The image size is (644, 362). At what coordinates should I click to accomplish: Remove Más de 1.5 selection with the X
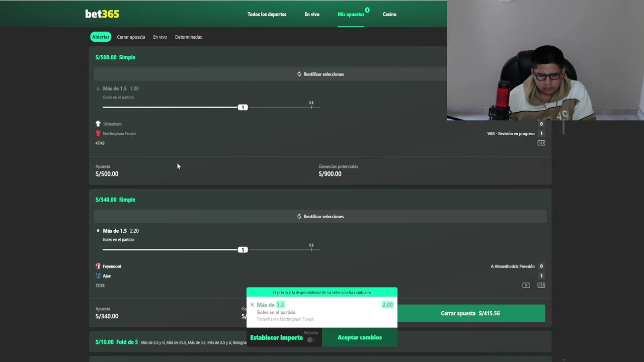pos(252,305)
